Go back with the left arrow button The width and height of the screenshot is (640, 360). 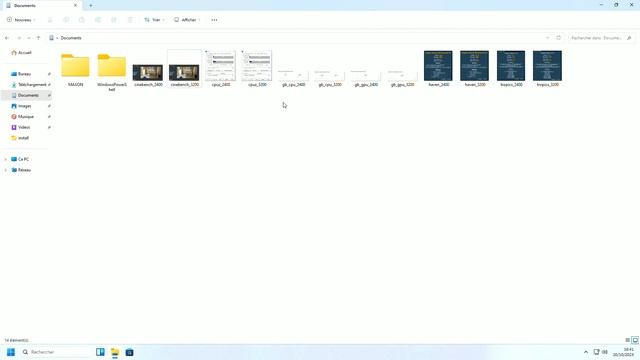(x=7, y=38)
